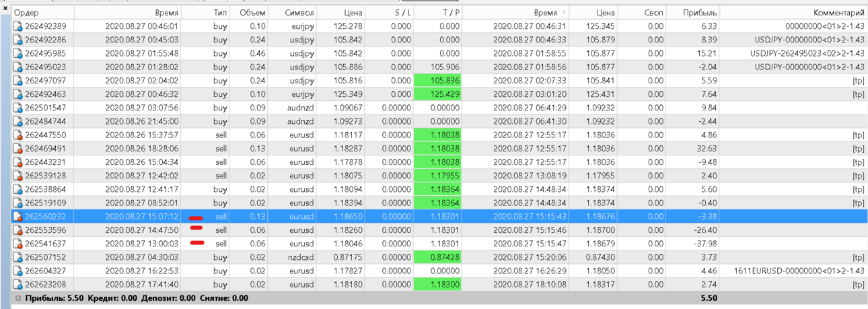
Task: Click the order icon for 262560232
Action: coord(18,217)
